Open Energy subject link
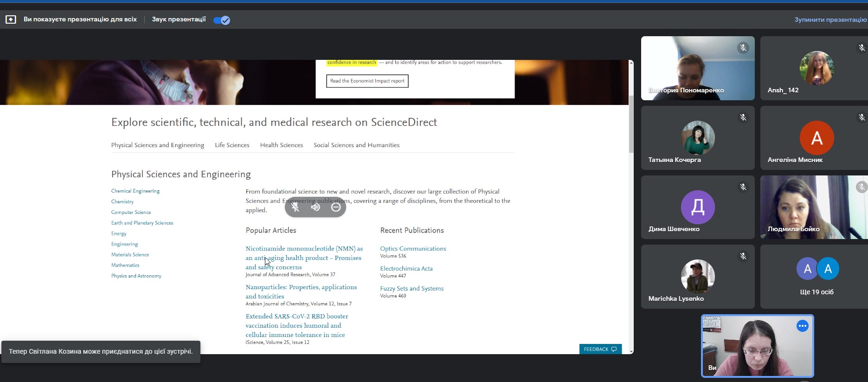This screenshot has width=868, height=382. [x=119, y=233]
